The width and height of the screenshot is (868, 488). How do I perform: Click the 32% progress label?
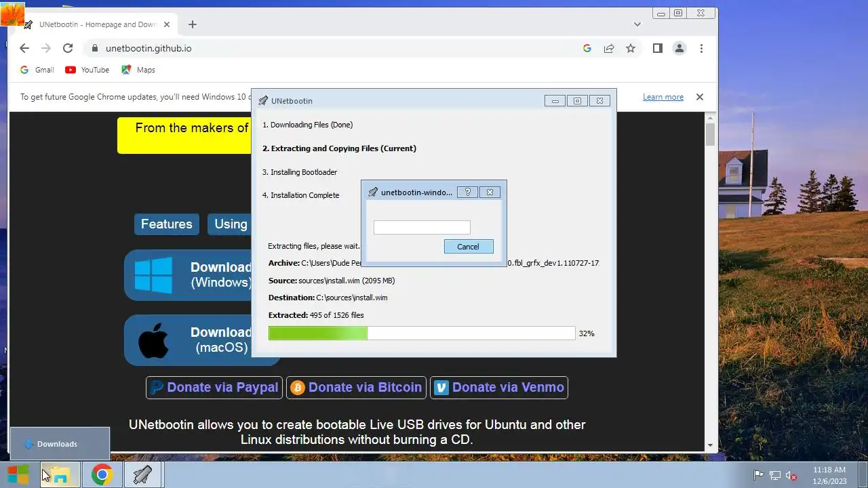587,333
